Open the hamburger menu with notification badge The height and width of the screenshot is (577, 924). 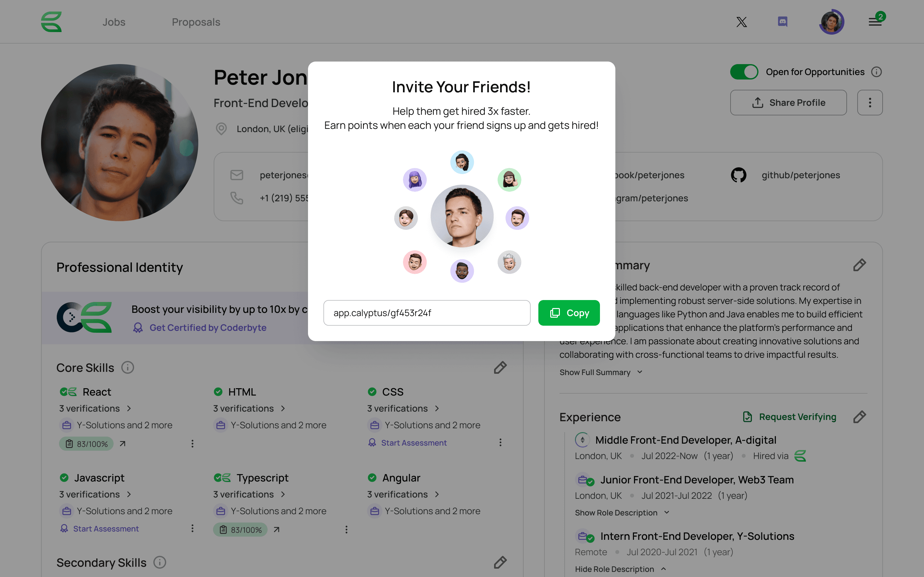pyautogui.click(x=876, y=21)
